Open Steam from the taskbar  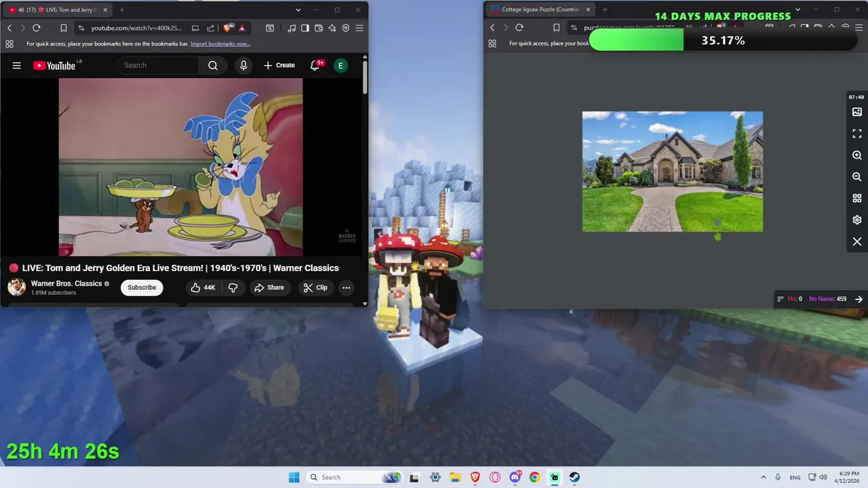[x=574, y=477]
